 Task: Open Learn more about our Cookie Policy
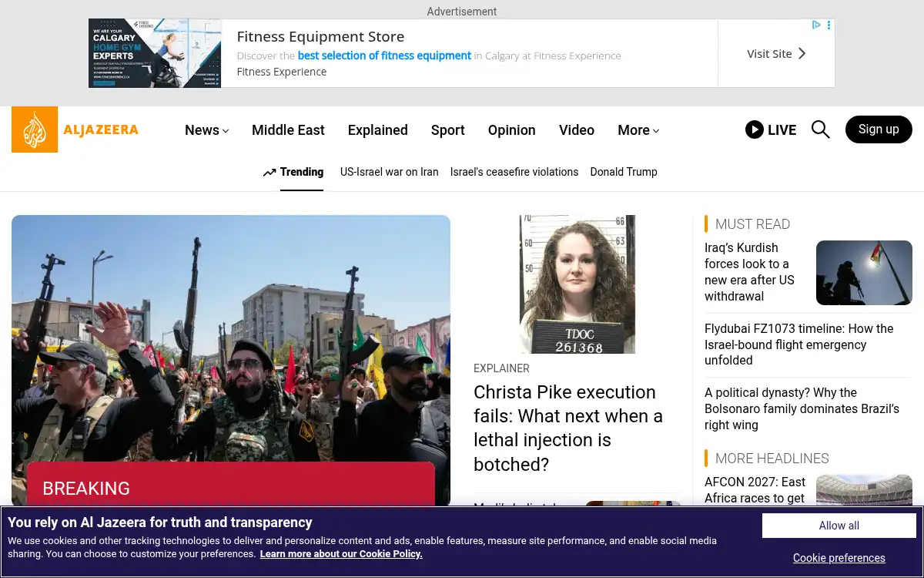coord(341,554)
